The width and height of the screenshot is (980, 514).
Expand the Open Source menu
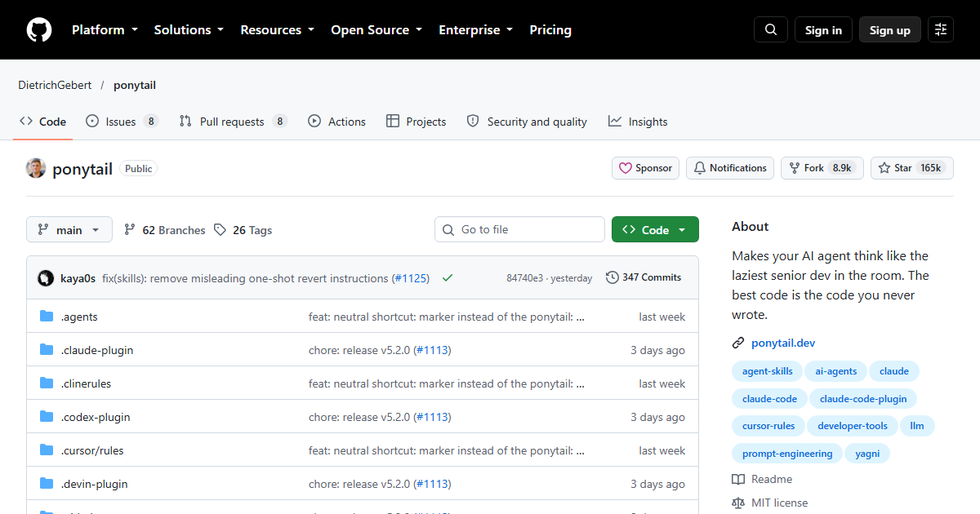376,30
